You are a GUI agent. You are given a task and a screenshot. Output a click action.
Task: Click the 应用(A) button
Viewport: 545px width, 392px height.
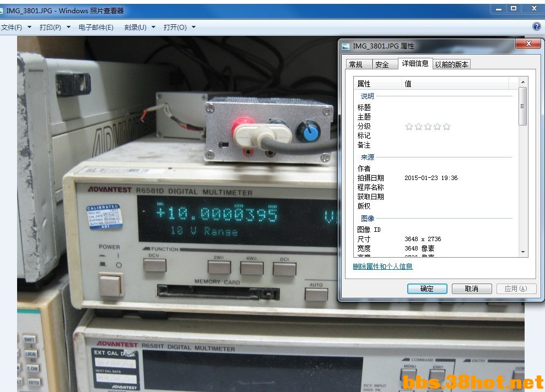tap(516, 288)
